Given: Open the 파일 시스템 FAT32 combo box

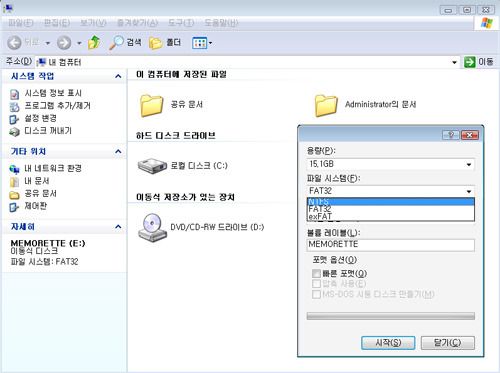Looking at the screenshot, I should [x=390, y=191].
